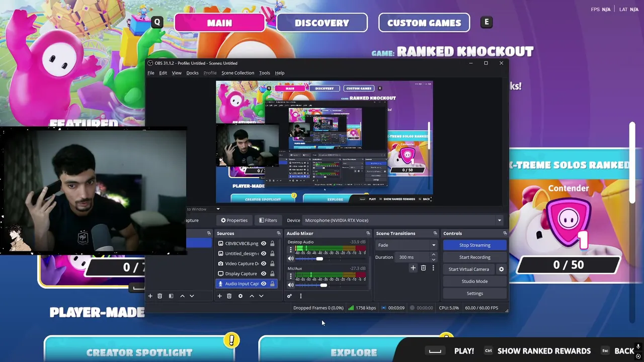Decrease transition duration with down arrow
This screenshot has height=362, width=644.
click(x=433, y=259)
